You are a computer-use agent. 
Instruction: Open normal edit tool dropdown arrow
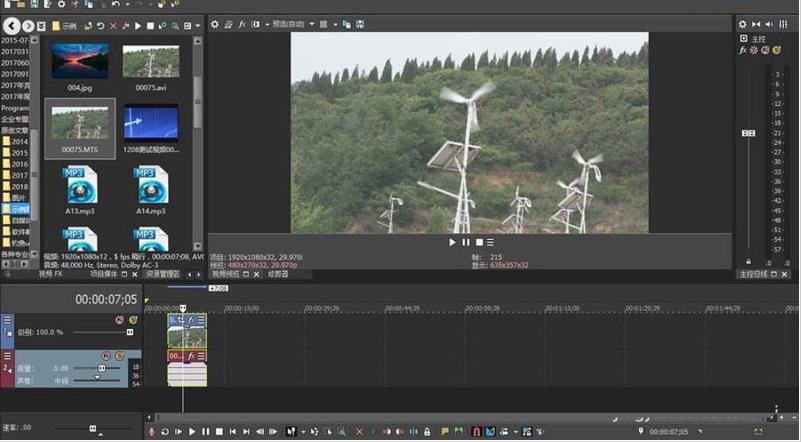click(303, 432)
